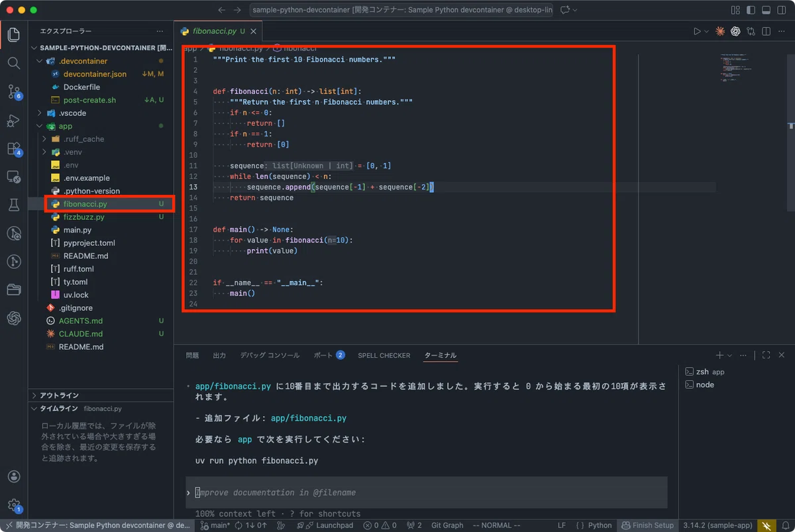Open run options dropdown arrow

pyautogui.click(x=706, y=31)
